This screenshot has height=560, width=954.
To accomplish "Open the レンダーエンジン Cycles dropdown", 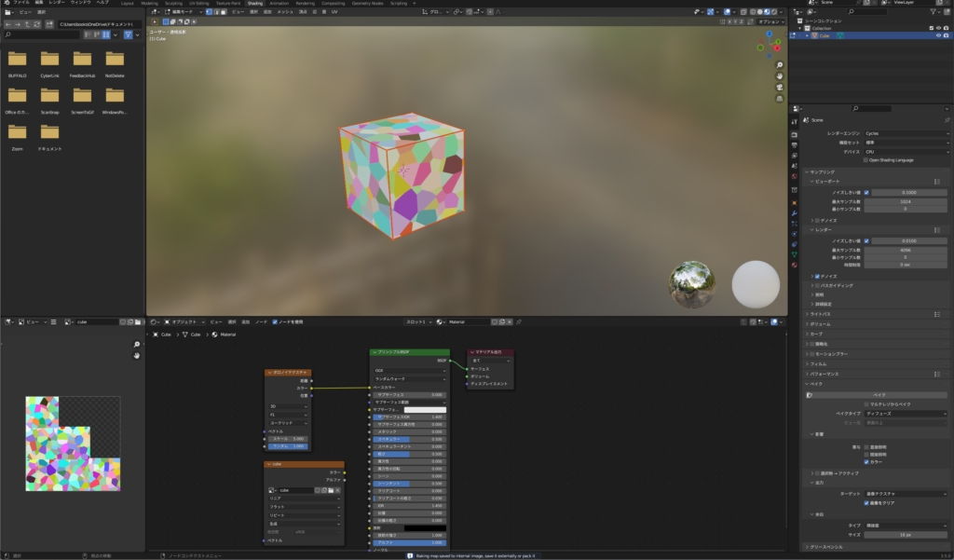I will 906,133.
